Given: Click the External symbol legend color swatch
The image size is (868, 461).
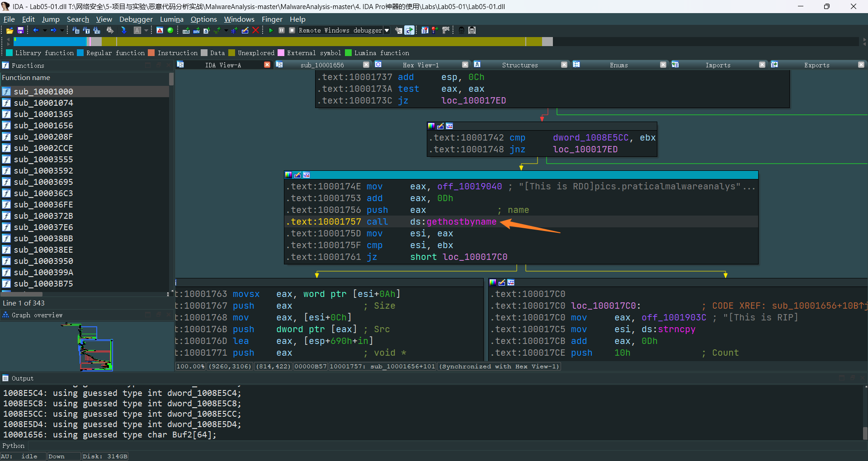Looking at the screenshot, I should coord(281,53).
